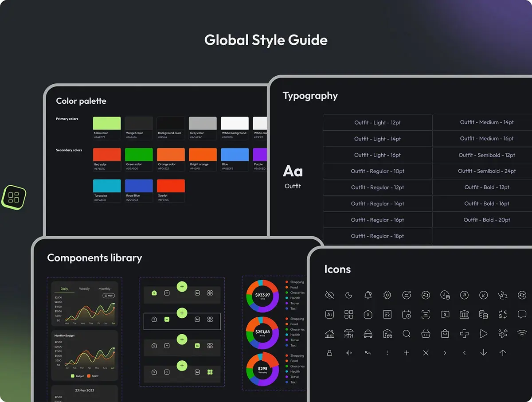The height and width of the screenshot is (402, 532).
Task: Click the crossed-out eye icon
Action: (x=329, y=295)
